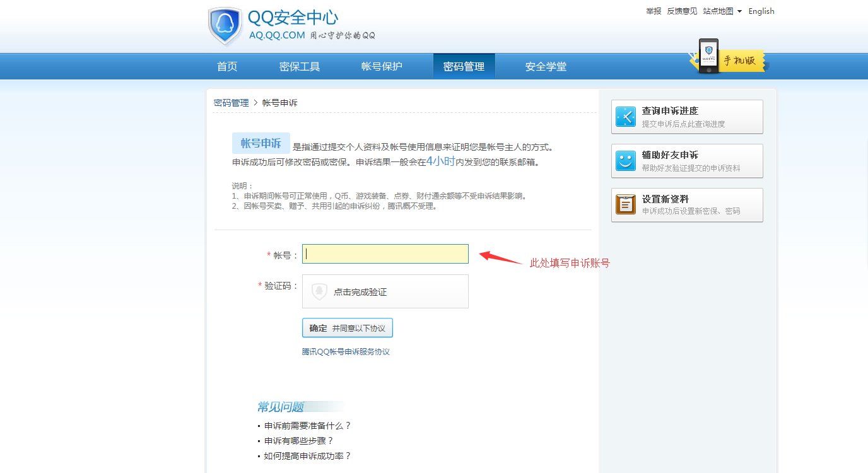Select the 密码管理 nav tab
Viewport: 868px width, 473px height.
tap(464, 66)
